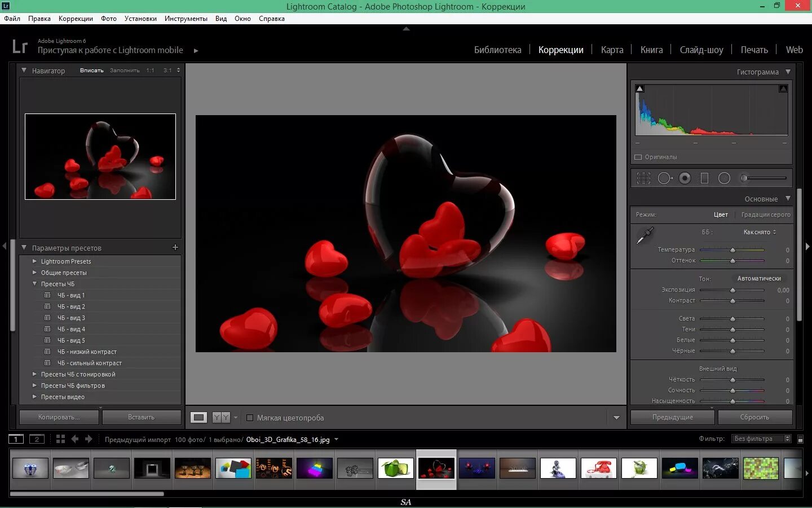Switch to Before/After YY view
Viewport: 812px width, 508px height.
pos(221,417)
